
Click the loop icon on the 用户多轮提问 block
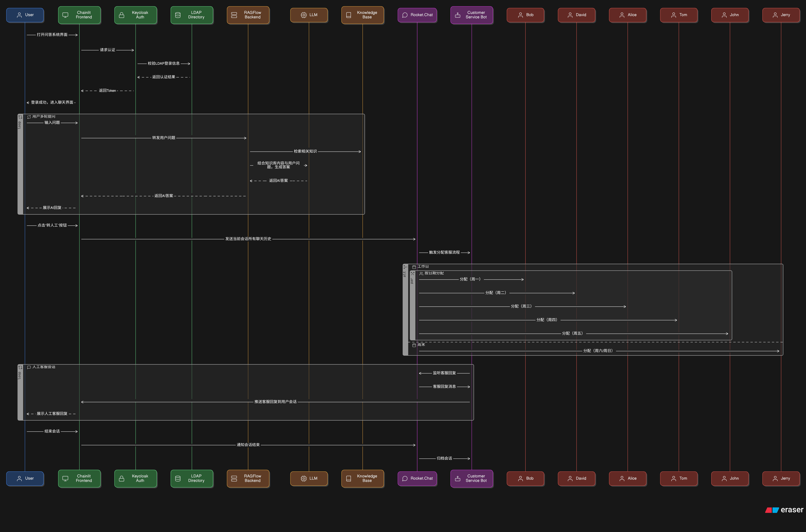(20, 117)
